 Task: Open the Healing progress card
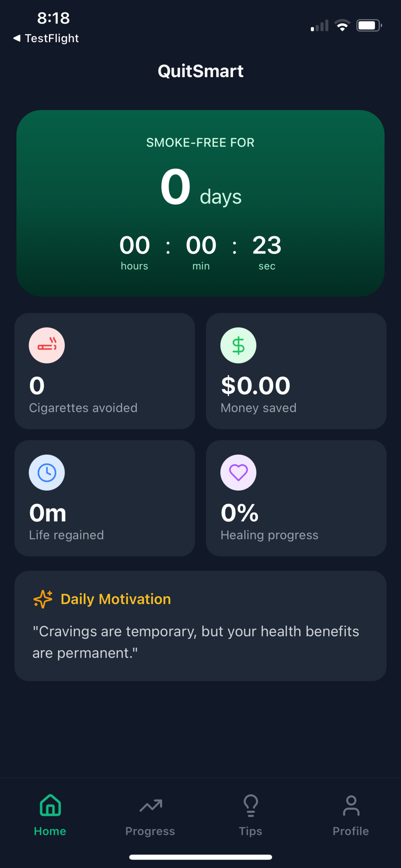point(296,498)
